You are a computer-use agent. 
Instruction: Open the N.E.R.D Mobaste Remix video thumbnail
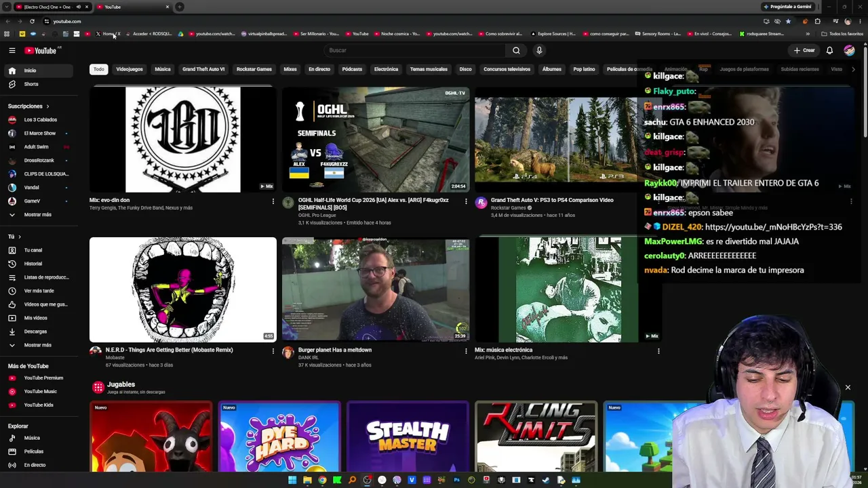pyautogui.click(x=183, y=289)
